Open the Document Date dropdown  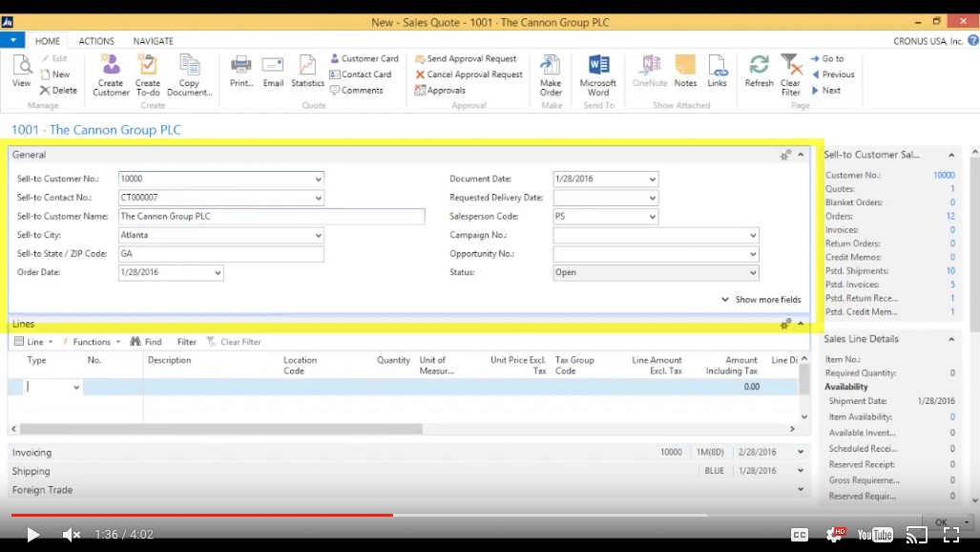coord(652,179)
